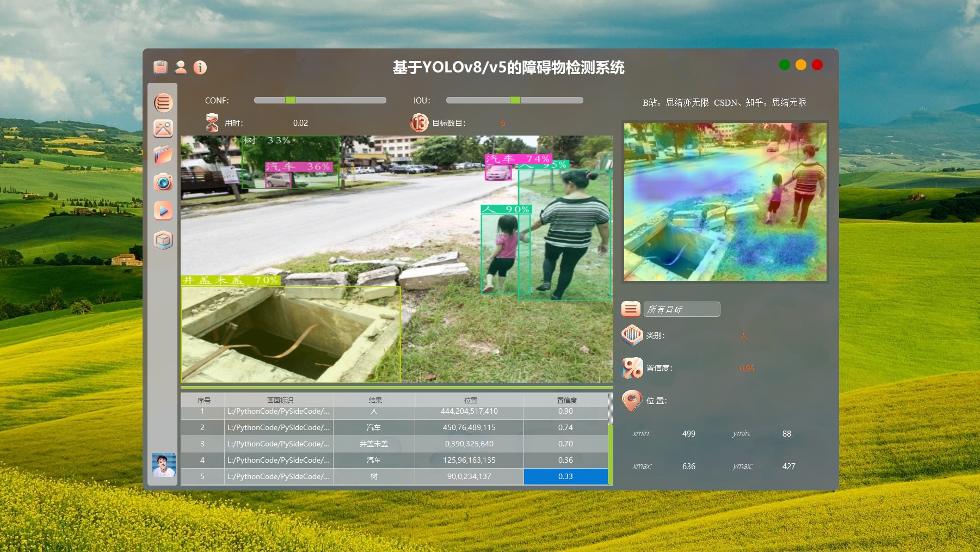Click the confidence value 0.95
Image resolution: width=980 pixels, height=552 pixels.
[x=747, y=369]
